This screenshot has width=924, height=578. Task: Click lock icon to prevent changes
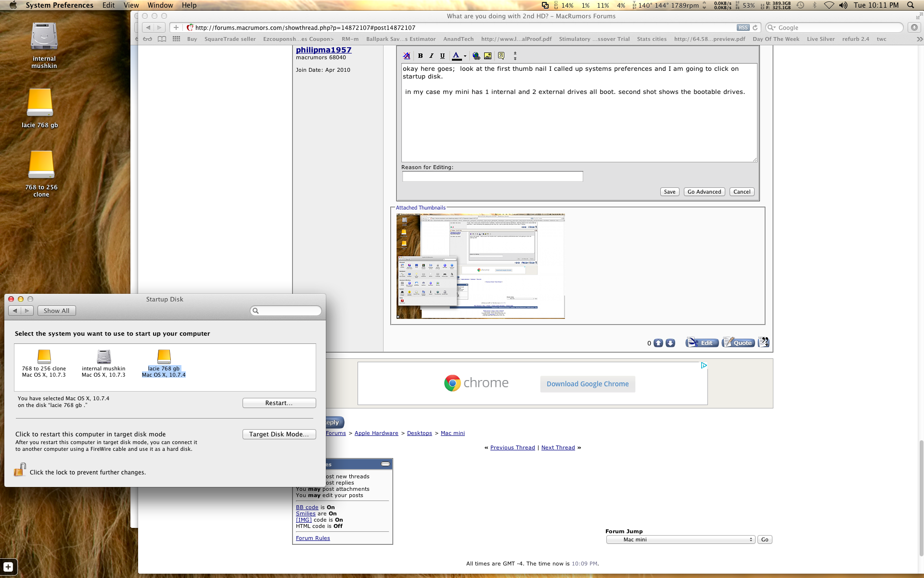[x=20, y=470]
